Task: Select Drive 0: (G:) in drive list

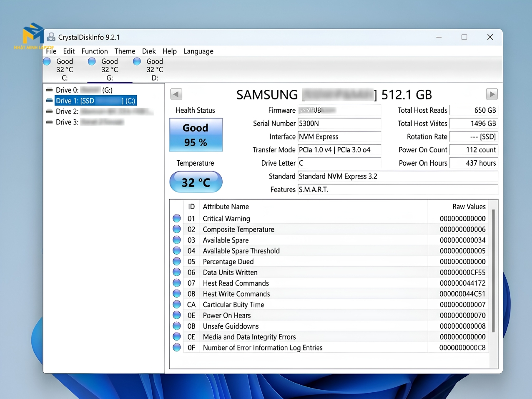Action: pos(84,90)
